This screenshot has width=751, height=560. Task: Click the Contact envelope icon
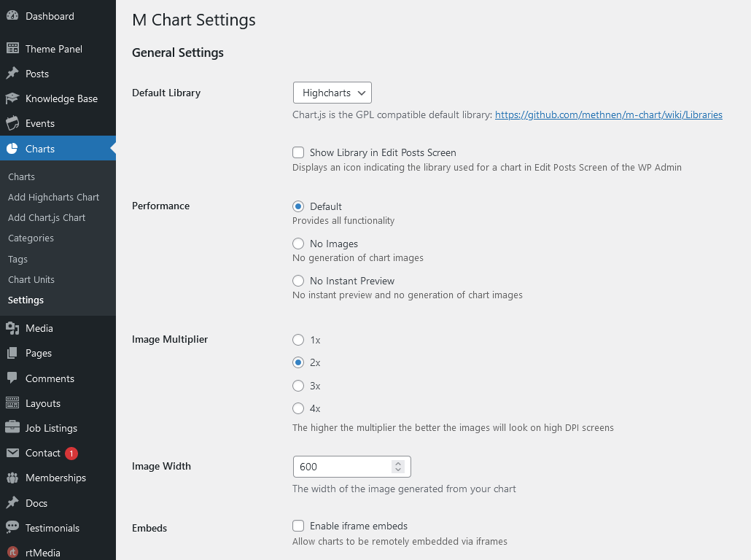[12, 453]
